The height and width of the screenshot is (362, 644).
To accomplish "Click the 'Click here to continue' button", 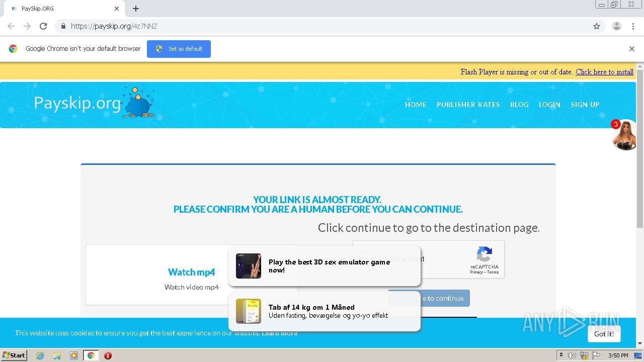I will click(445, 298).
